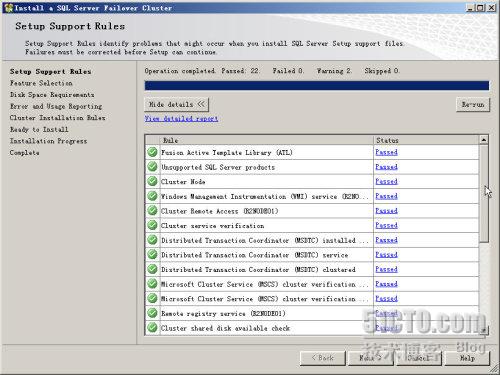Screen dimensions: 500x375
Task: Open Passed status for MSDTC installed rule
Action: [386, 240]
